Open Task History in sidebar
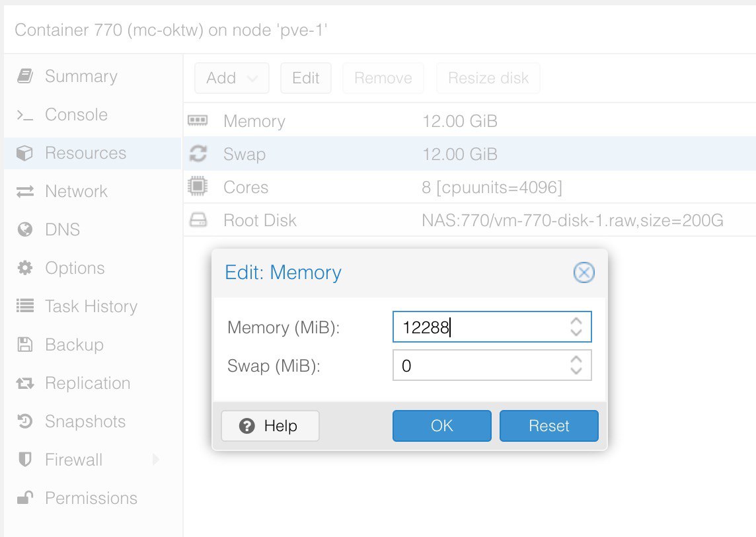This screenshot has width=756, height=537. (x=91, y=306)
